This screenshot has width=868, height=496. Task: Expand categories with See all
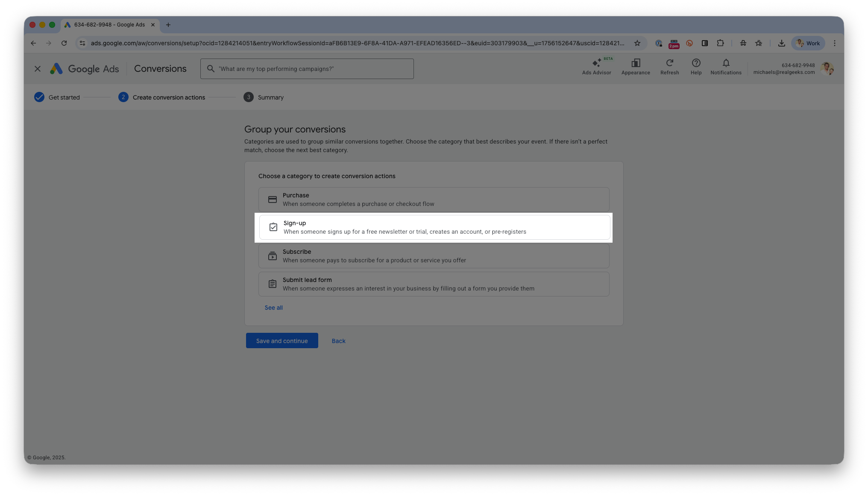[x=273, y=308]
